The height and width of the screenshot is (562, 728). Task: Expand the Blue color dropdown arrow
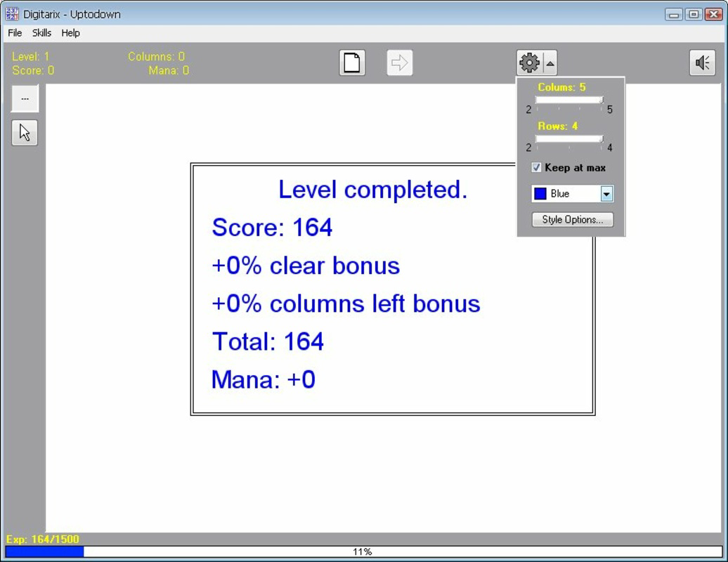tap(606, 194)
